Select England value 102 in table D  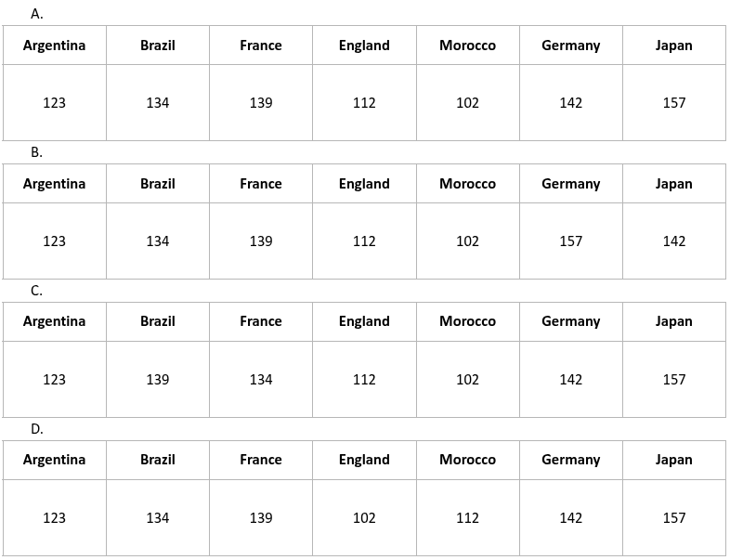click(364, 518)
